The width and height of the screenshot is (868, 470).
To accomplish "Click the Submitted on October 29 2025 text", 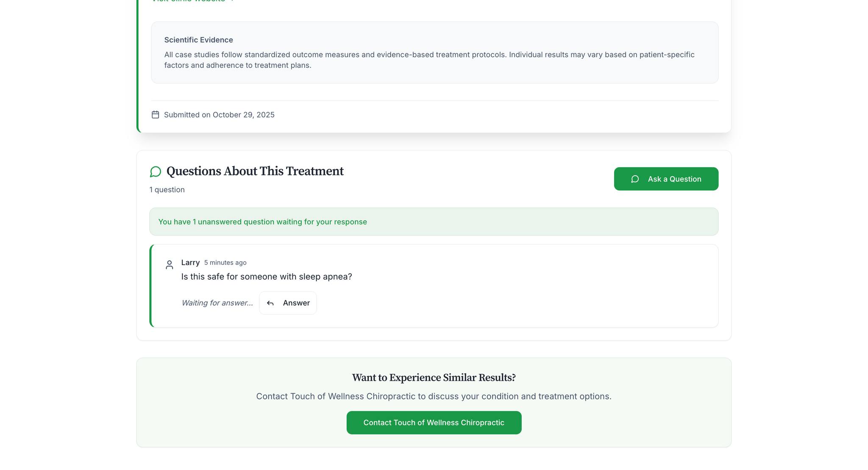I will [x=219, y=114].
